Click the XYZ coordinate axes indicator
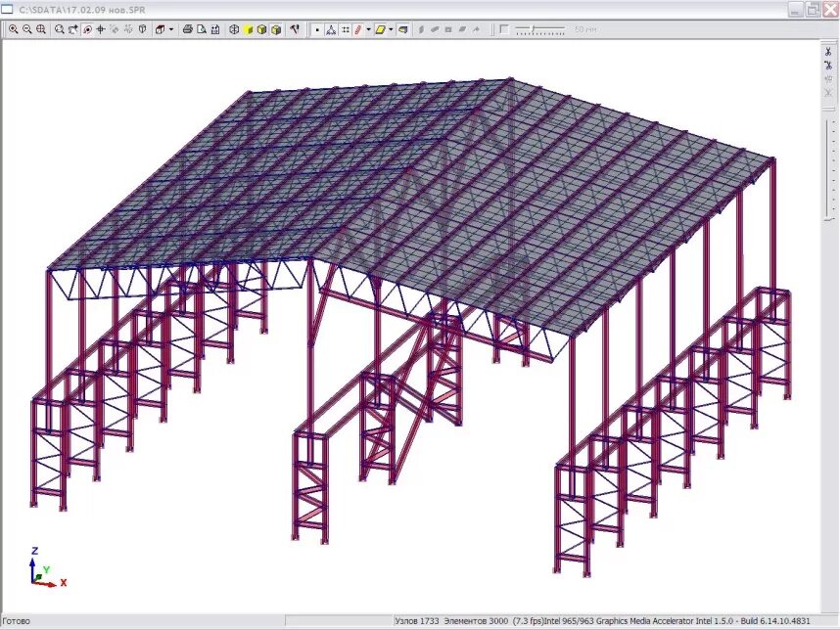840x630 pixels. [x=46, y=566]
